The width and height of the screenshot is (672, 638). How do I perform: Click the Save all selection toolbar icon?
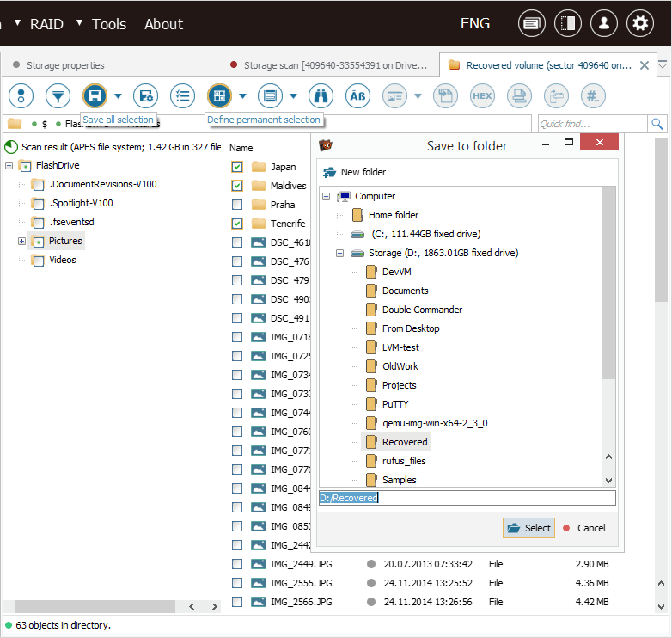[95, 95]
